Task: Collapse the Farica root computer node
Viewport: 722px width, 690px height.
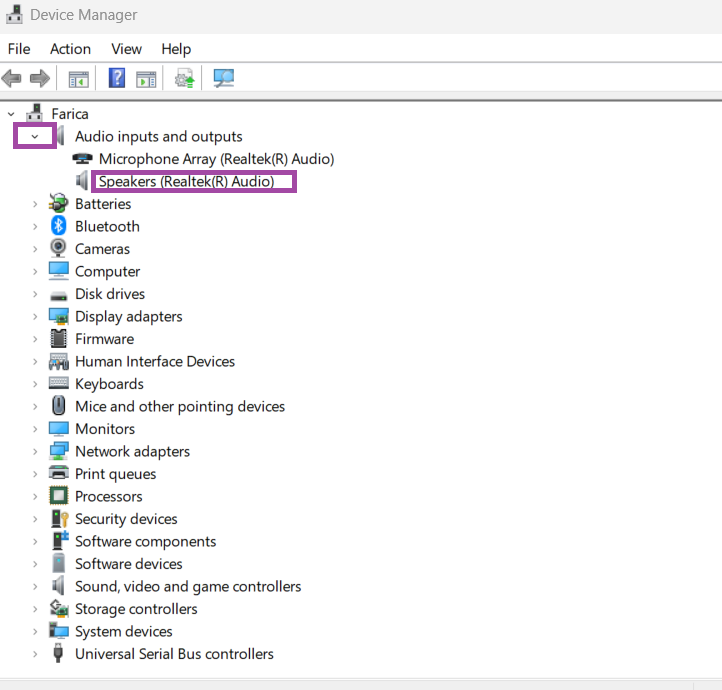Action: [x=11, y=114]
